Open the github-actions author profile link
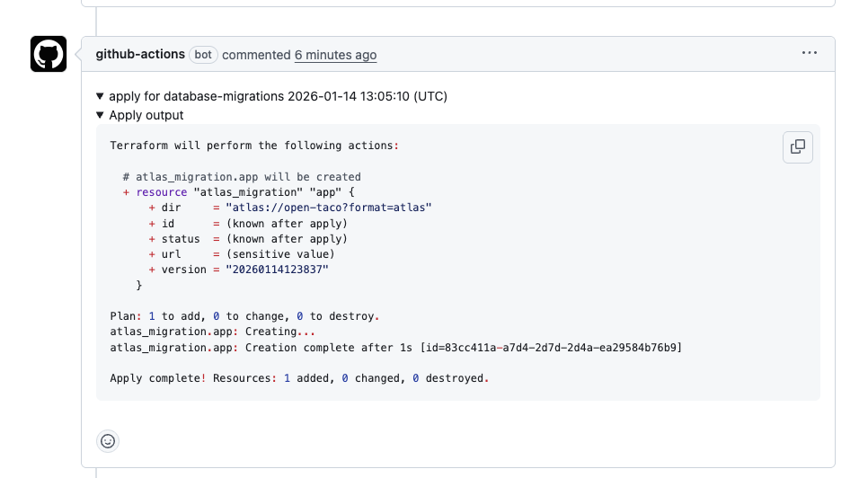Viewport: 868px width, 478px height. (140, 55)
